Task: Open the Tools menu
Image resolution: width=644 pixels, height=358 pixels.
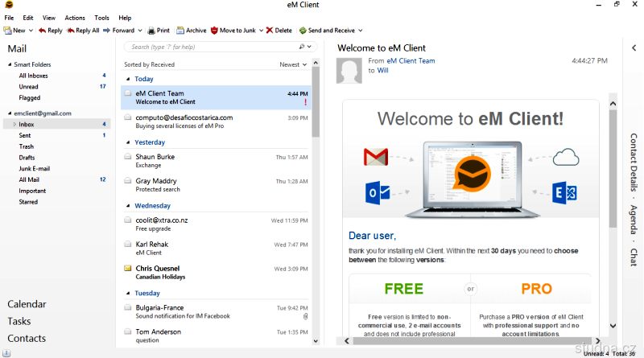Action: 102,18
